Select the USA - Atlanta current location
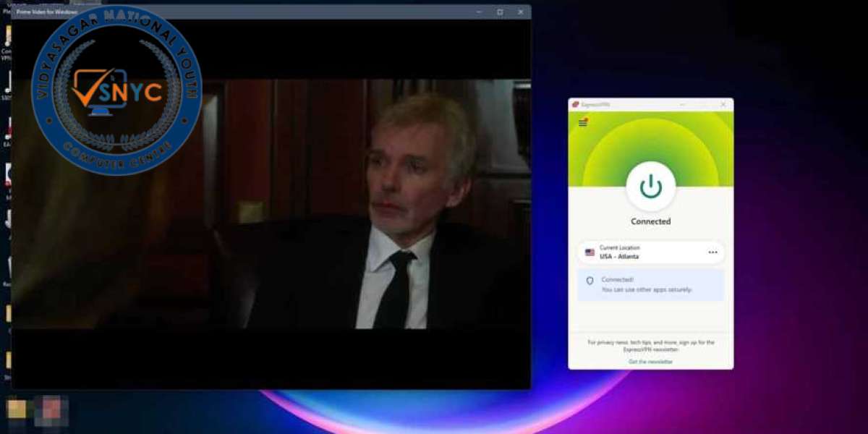 [651, 252]
